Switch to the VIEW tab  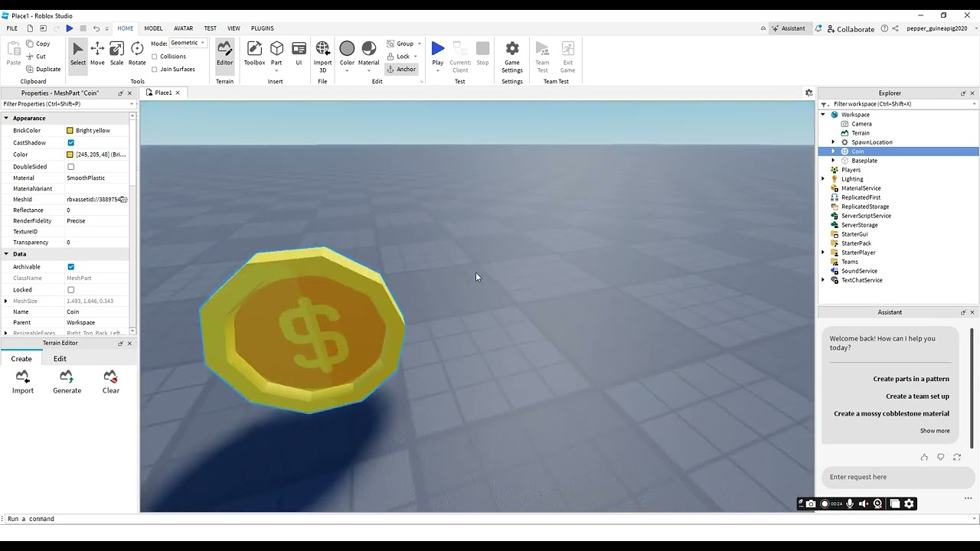[x=234, y=28]
